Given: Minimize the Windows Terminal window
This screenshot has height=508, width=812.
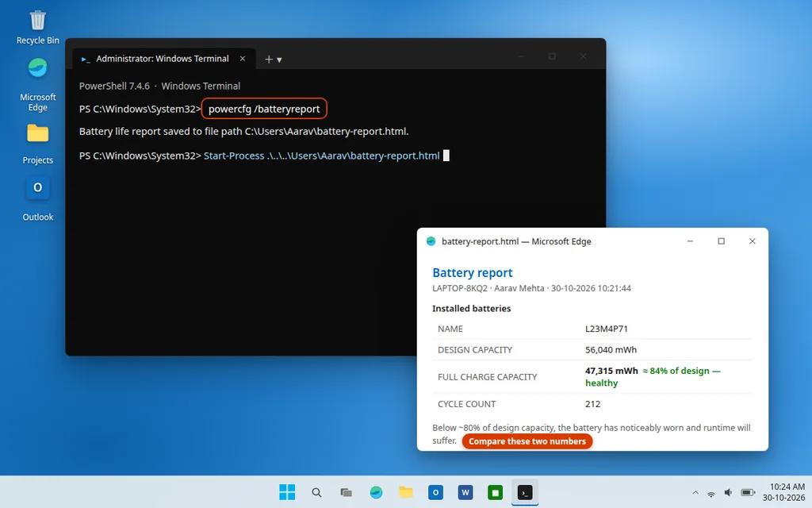Looking at the screenshot, I should coord(521,56).
